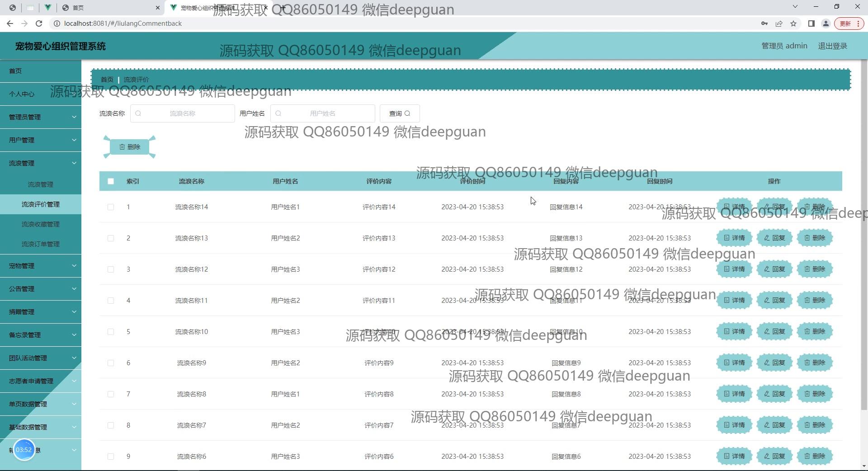Click the 退出登录 link
This screenshot has height=471, width=868.
coord(832,46)
